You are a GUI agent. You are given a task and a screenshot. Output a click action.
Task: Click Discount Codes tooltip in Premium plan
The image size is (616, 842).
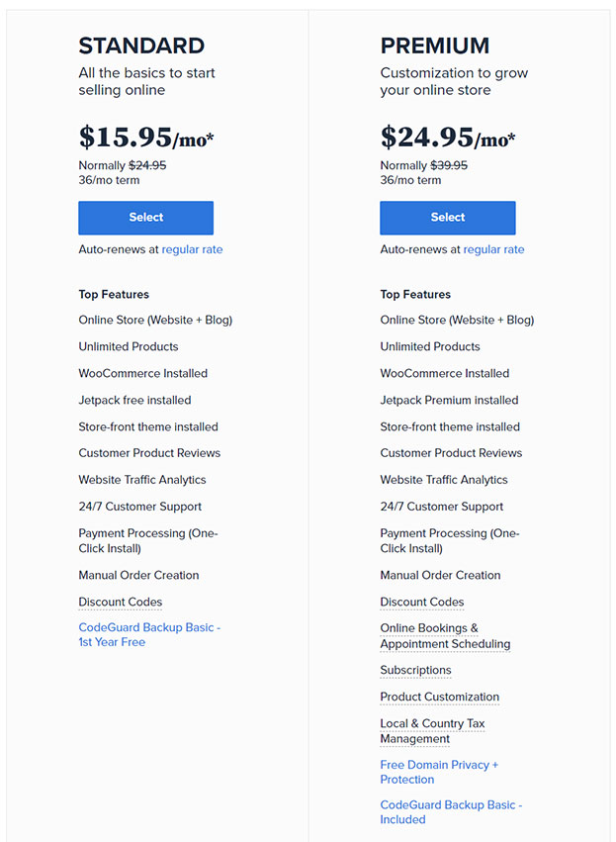pyautogui.click(x=422, y=602)
